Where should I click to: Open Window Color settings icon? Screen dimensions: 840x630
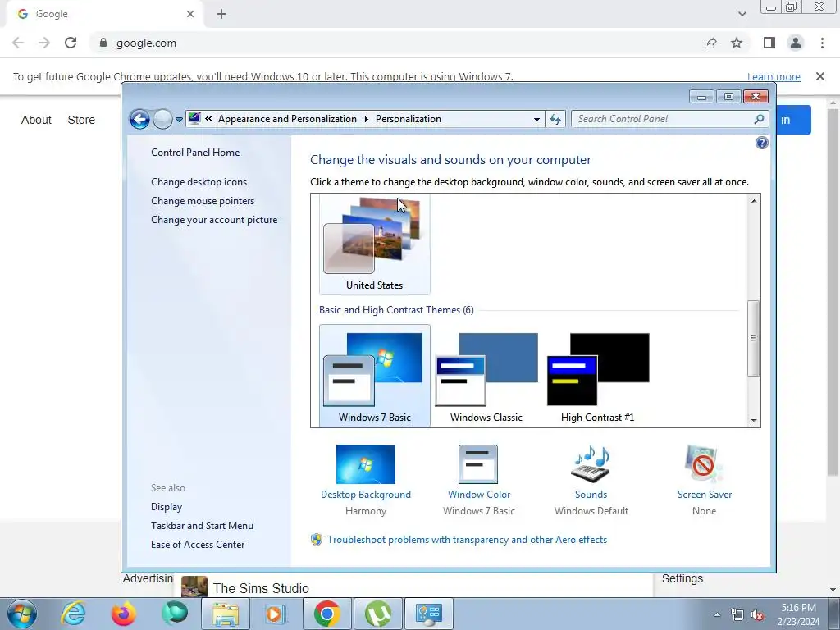(478, 464)
